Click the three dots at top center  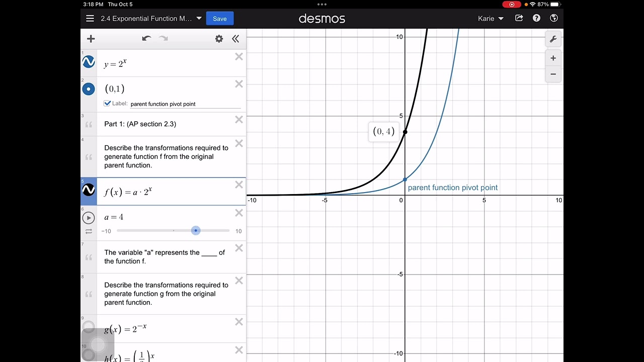click(322, 4)
